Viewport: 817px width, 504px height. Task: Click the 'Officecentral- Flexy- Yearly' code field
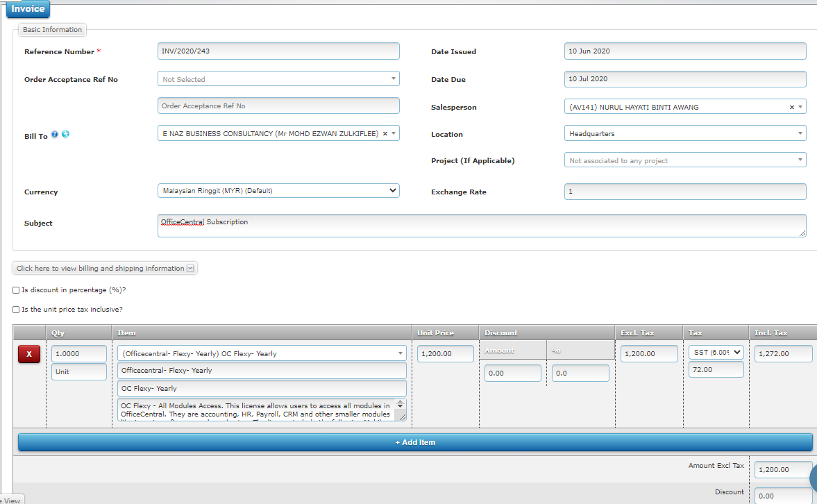tap(262, 371)
